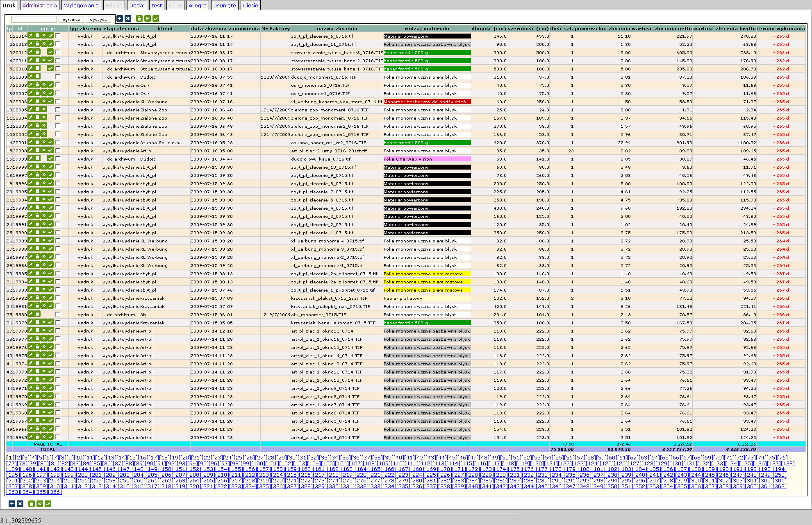Open the Dodaj tab
Image resolution: width=812 pixels, height=525 pixels.
pos(137,5)
